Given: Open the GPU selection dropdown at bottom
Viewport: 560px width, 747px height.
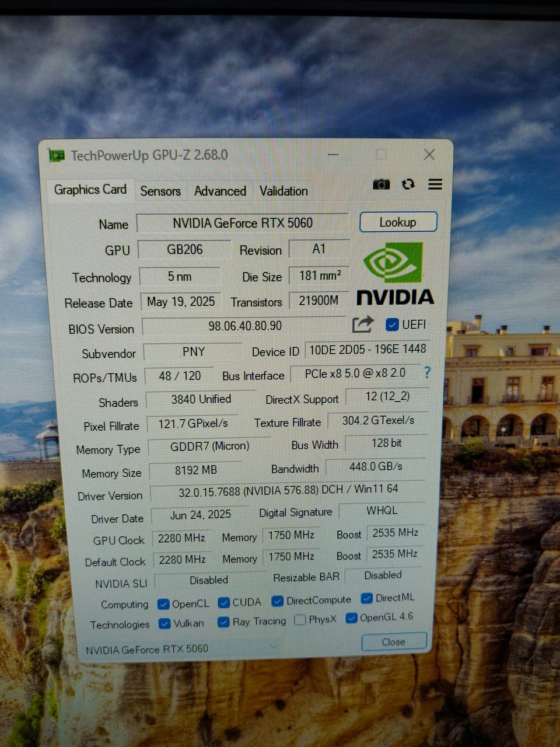Looking at the screenshot, I should [x=180, y=648].
